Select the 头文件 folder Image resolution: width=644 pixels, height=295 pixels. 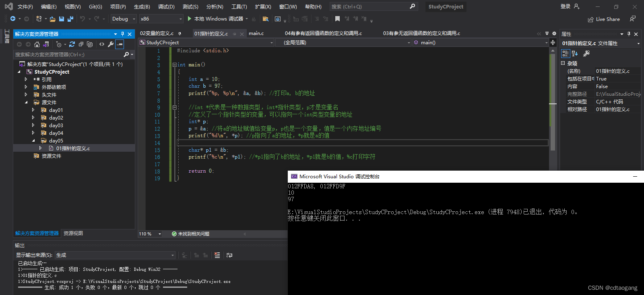[49, 95]
